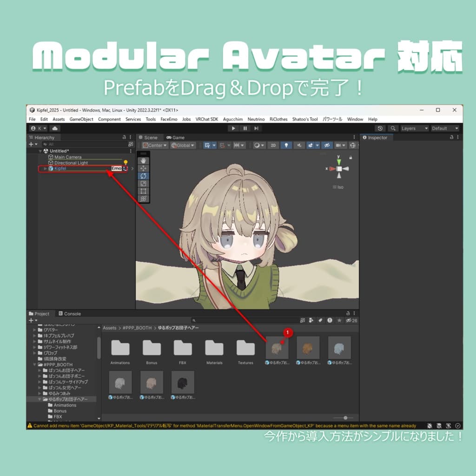Toggle 2D view mode
476x476 pixels.
pos(273,145)
